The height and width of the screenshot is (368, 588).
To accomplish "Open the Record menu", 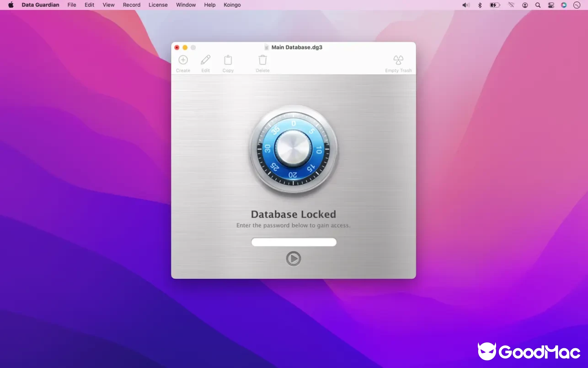I will coord(131,5).
